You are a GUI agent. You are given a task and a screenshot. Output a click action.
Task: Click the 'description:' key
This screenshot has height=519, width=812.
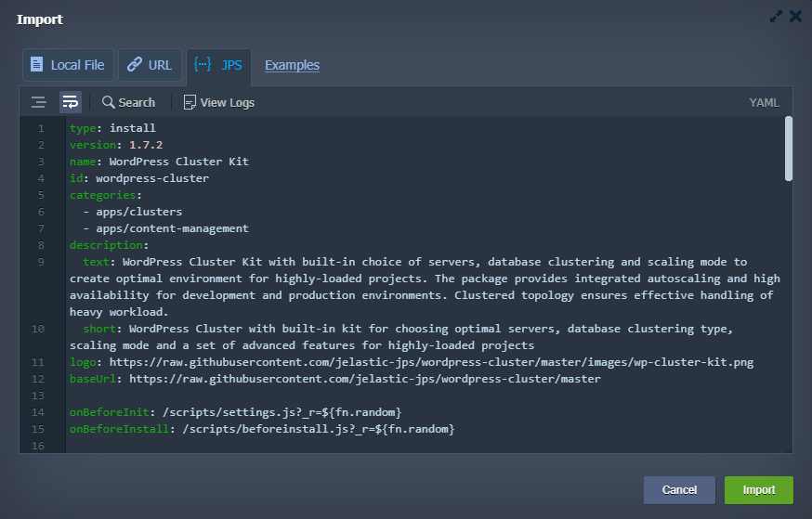point(110,245)
